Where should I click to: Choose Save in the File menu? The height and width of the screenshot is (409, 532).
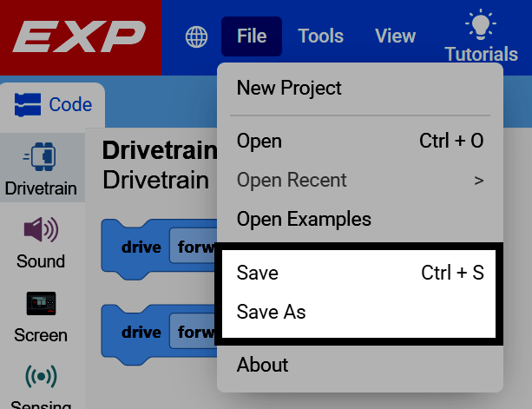360,273
